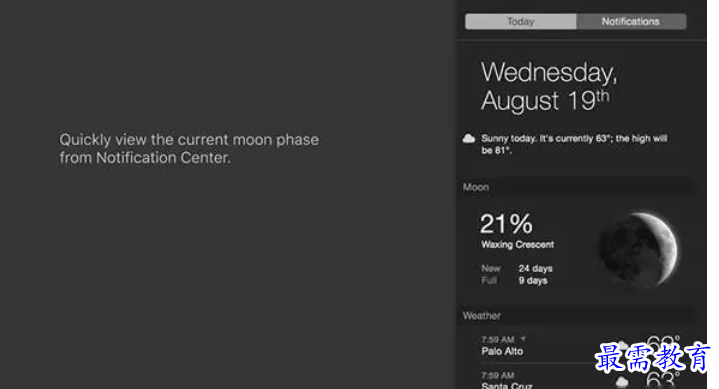This screenshot has height=389, width=719.
Task: Click the Chinese watermark logo
Action: (653, 357)
